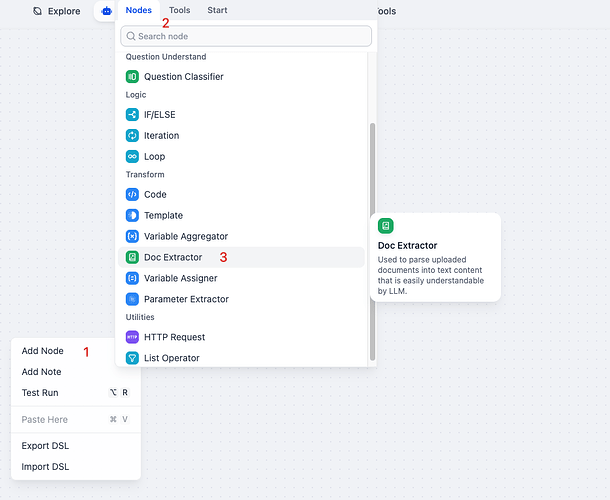Image resolution: width=610 pixels, height=500 pixels.
Task: Click the Variable Aggregator icon
Action: (132, 236)
